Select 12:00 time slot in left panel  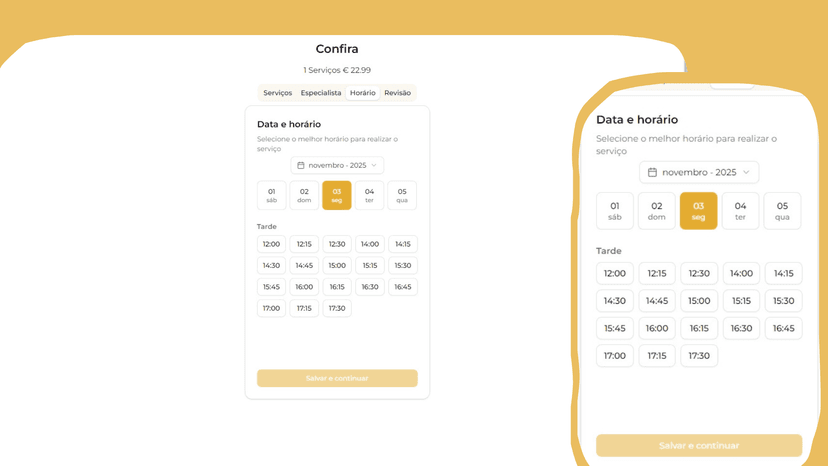click(x=271, y=244)
